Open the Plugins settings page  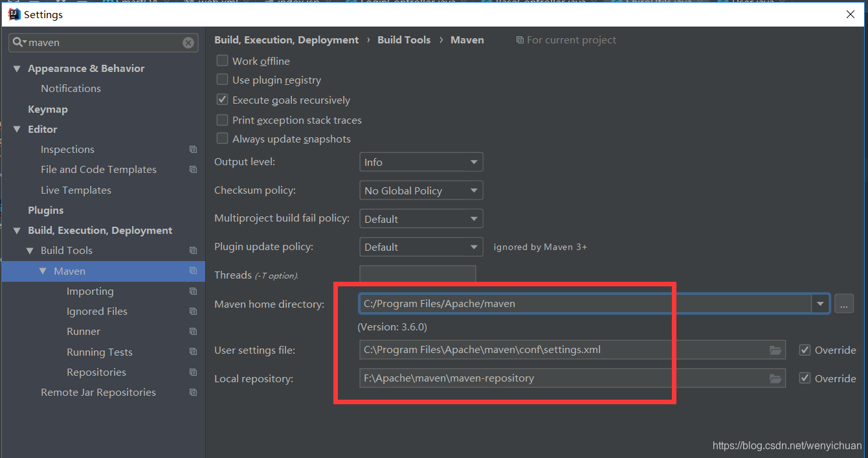click(x=46, y=211)
